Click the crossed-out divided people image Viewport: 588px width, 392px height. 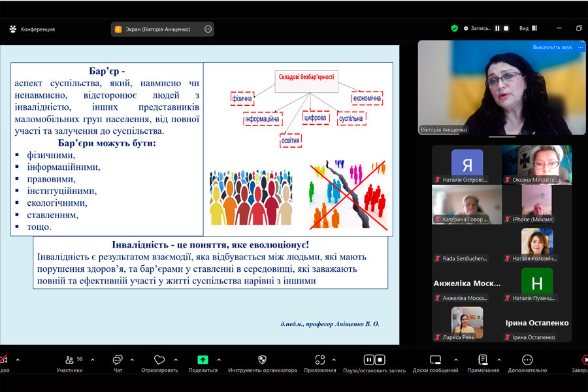[348, 195]
